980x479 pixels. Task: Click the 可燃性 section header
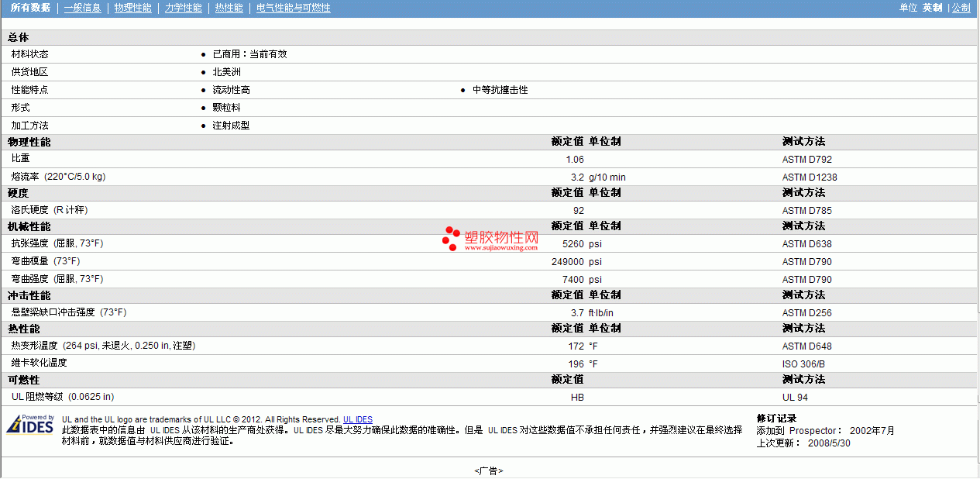pos(23,381)
